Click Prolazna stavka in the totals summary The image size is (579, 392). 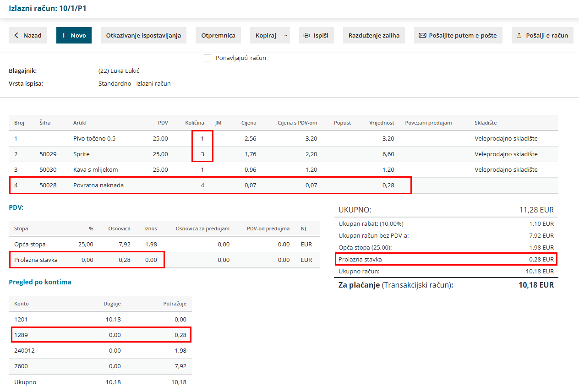tap(360, 259)
